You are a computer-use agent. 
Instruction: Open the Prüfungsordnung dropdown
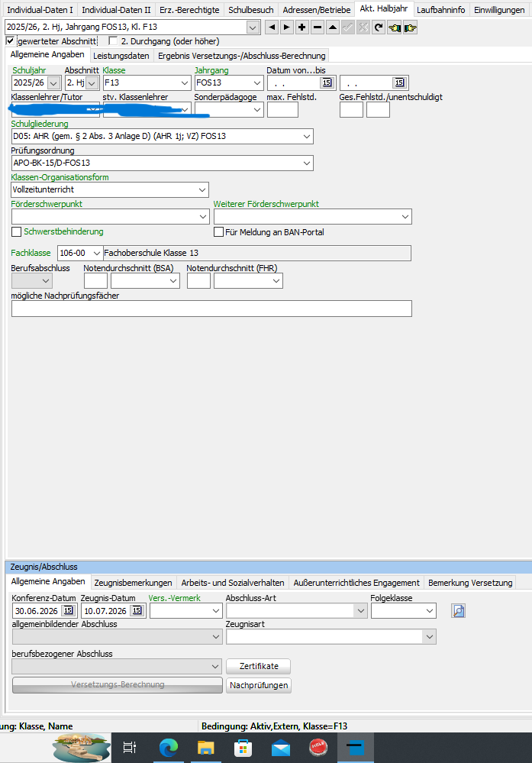pyautogui.click(x=307, y=163)
